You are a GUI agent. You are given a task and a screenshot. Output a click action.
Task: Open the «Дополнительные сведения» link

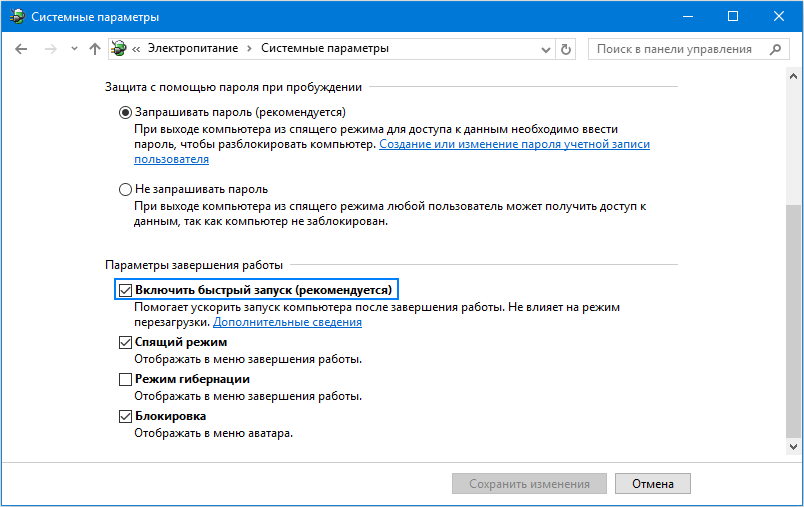tap(288, 323)
